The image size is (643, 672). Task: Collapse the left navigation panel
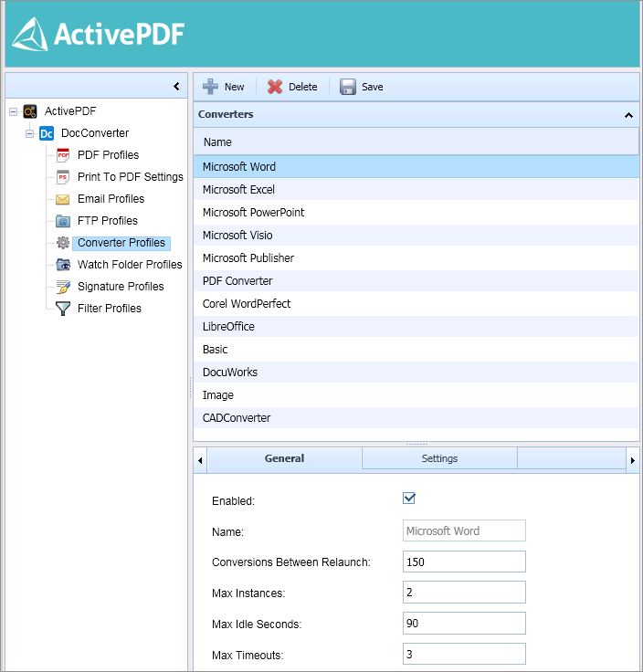point(176,86)
